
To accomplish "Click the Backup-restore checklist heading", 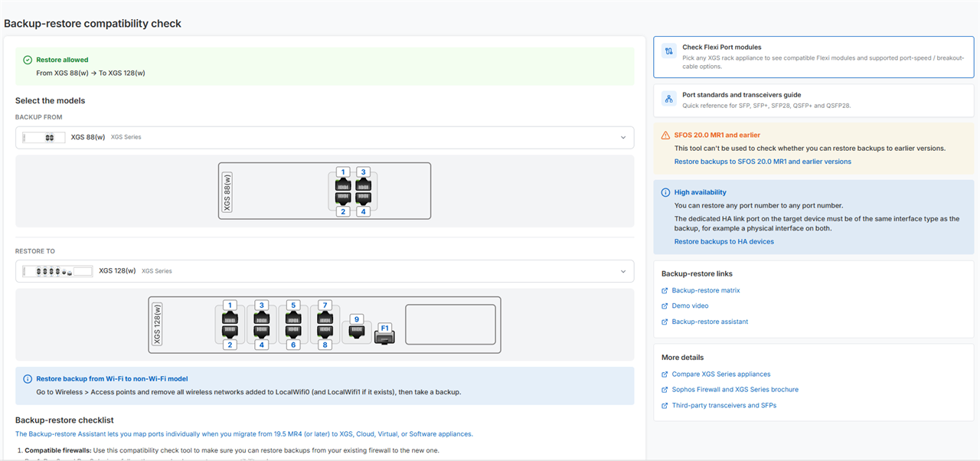I will 64,420.
